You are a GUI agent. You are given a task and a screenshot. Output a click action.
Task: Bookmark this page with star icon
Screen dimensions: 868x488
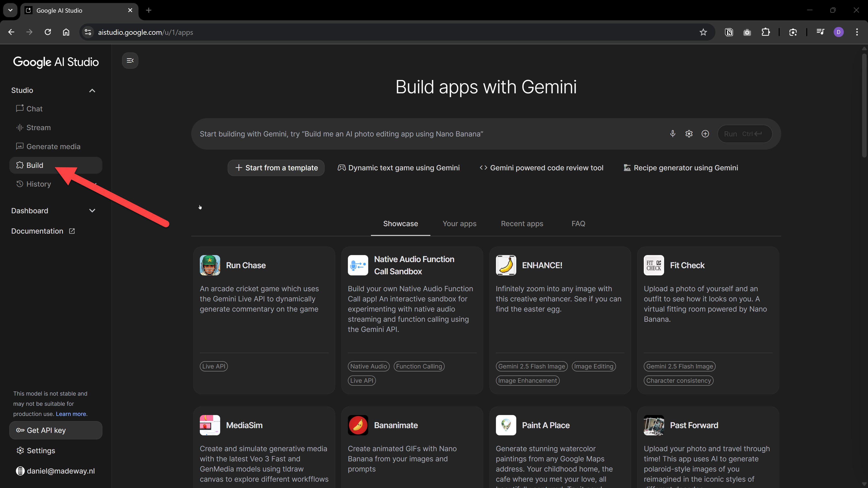coord(703,32)
